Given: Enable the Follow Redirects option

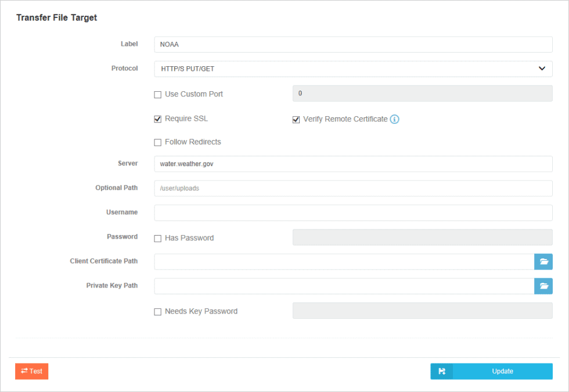Looking at the screenshot, I should pyautogui.click(x=157, y=142).
